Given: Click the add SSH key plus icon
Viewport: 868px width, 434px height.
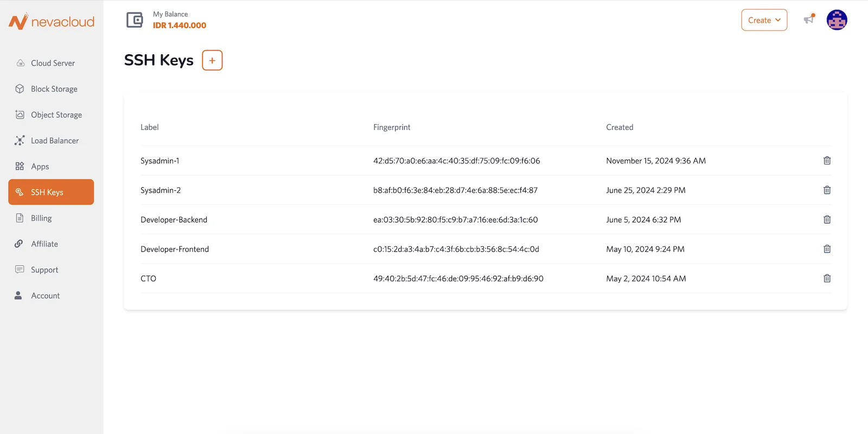Looking at the screenshot, I should click(x=212, y=60).
